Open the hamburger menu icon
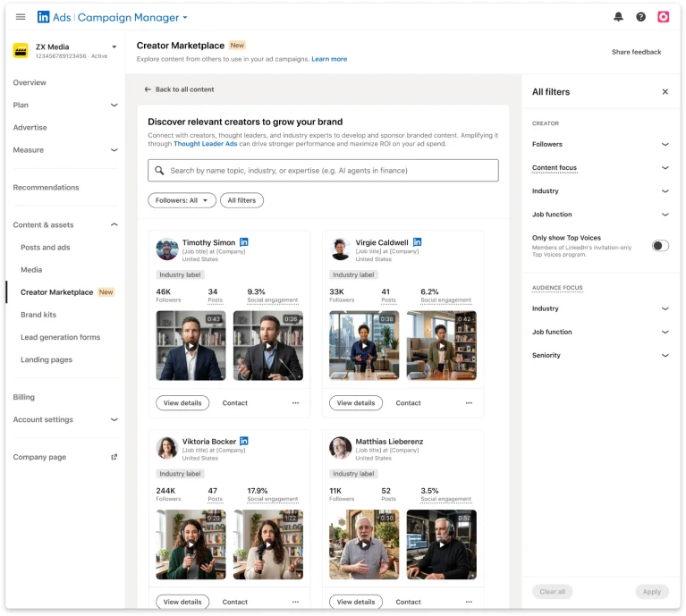 [x=21, y=17]
